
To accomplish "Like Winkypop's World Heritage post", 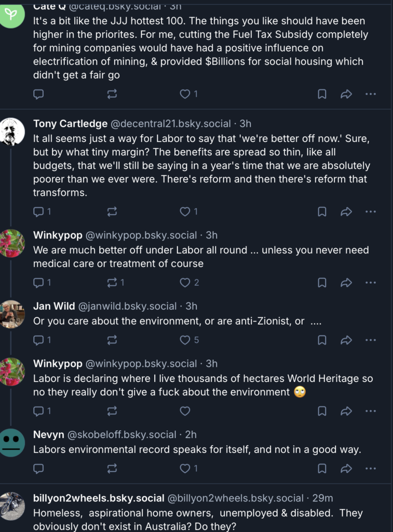I will 185,411.
